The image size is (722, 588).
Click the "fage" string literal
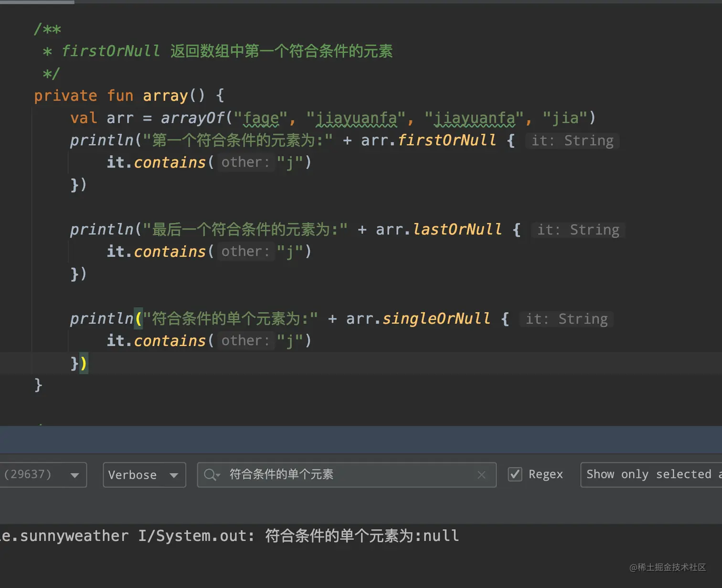[261, 118]
